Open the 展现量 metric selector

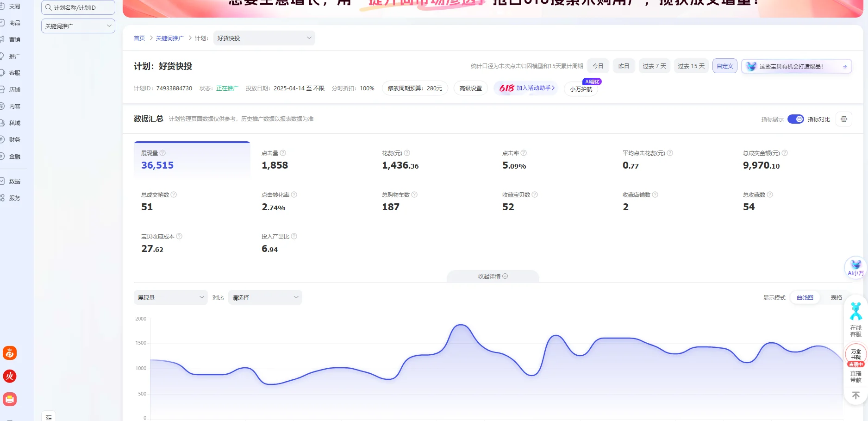[170, 297]
